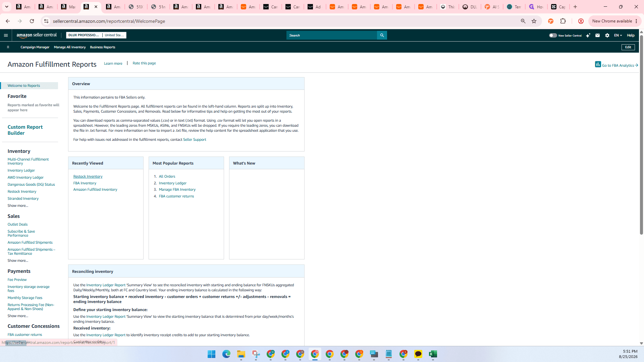View site information icon in address bar
The width and height of the screenshot is (644, 362).
(46, 21)
